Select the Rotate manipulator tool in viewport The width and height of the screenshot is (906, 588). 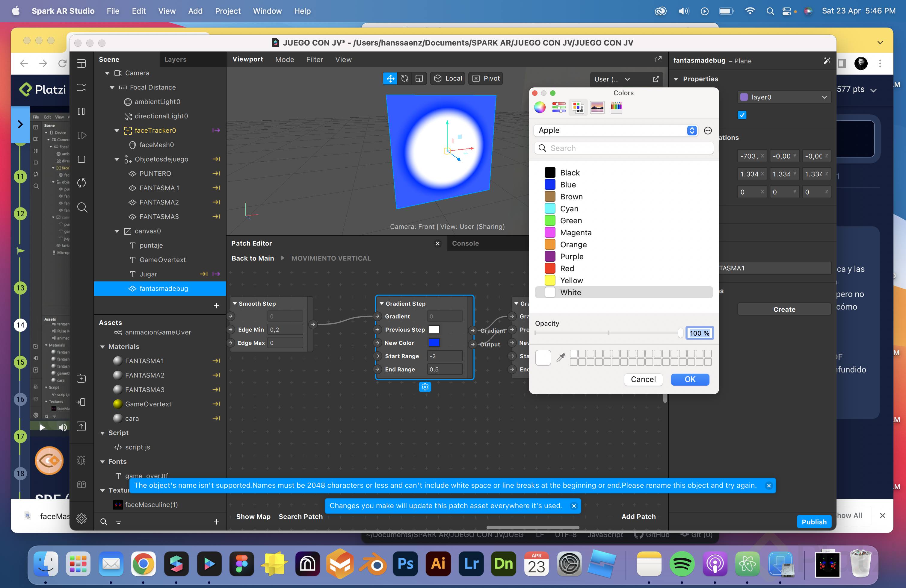(x=405, y=78)
